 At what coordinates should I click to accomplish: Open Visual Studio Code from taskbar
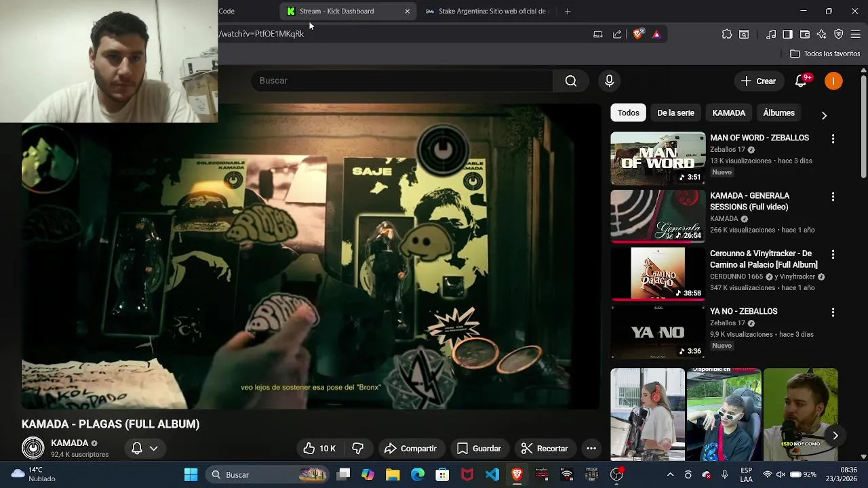pos(492,474)
